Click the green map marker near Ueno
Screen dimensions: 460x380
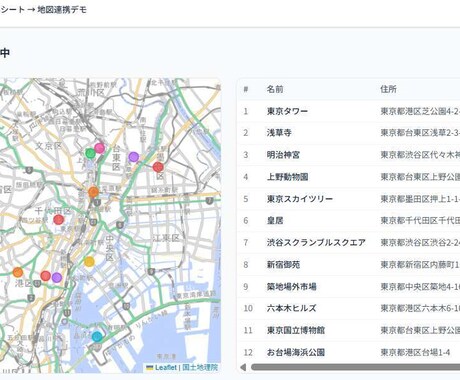(90, 153)
